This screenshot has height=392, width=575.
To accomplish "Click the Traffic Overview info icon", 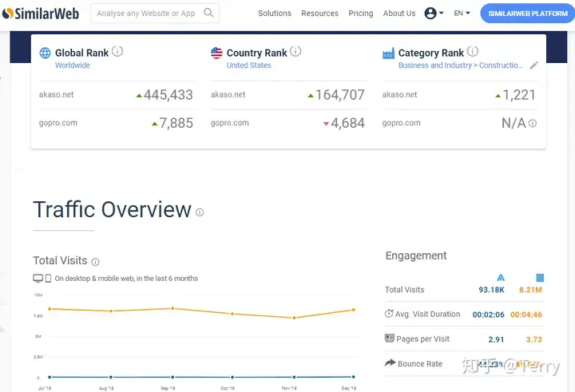I will (x=200, y=212).
